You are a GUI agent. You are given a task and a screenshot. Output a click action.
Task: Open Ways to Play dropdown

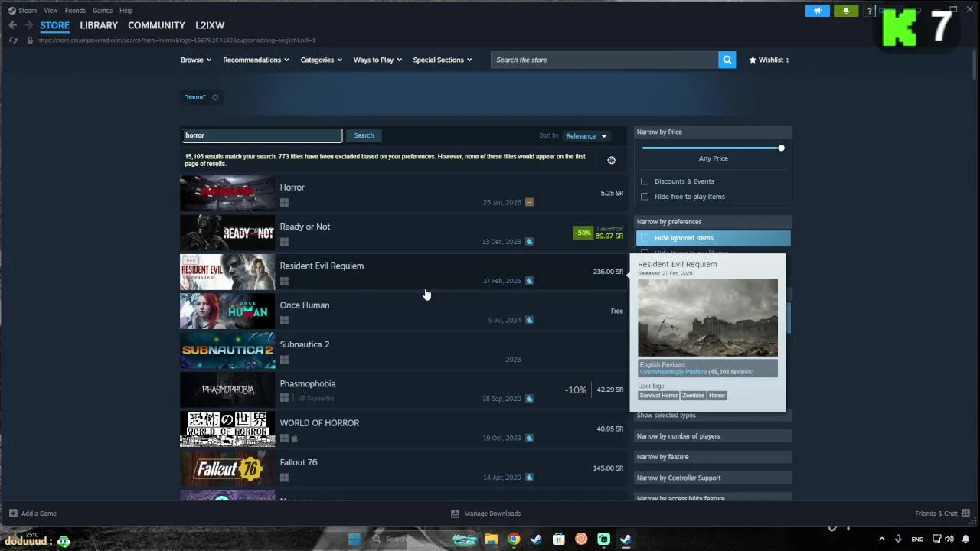[x=377, y=60]
